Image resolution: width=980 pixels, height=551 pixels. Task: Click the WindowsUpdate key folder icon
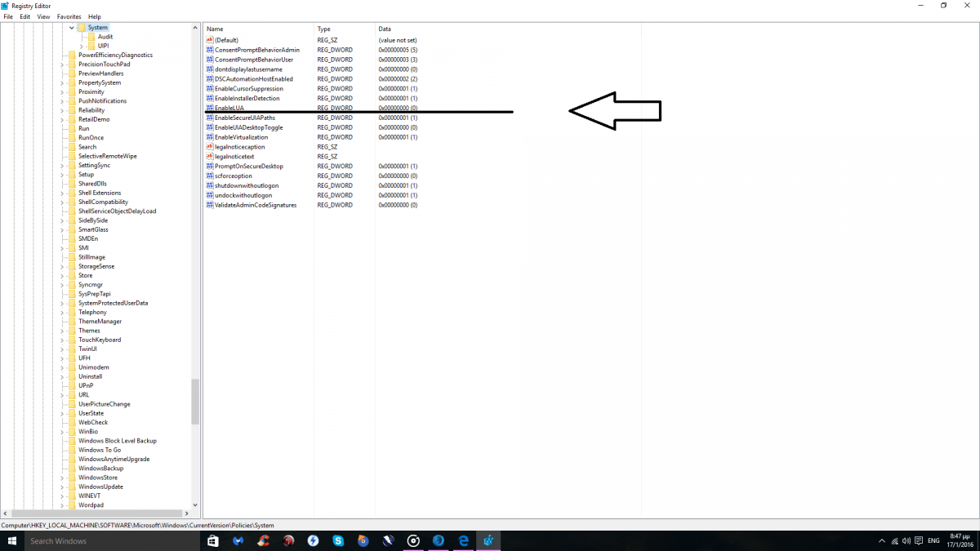(x=72, y=487)
